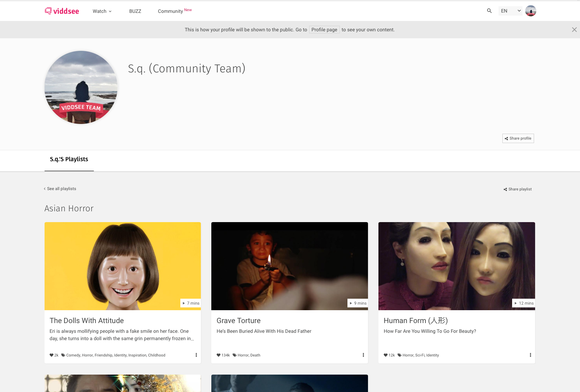Go back via See all playlists
The width and height of the screenshot is (580, 392).
click(x=60, y=189)
